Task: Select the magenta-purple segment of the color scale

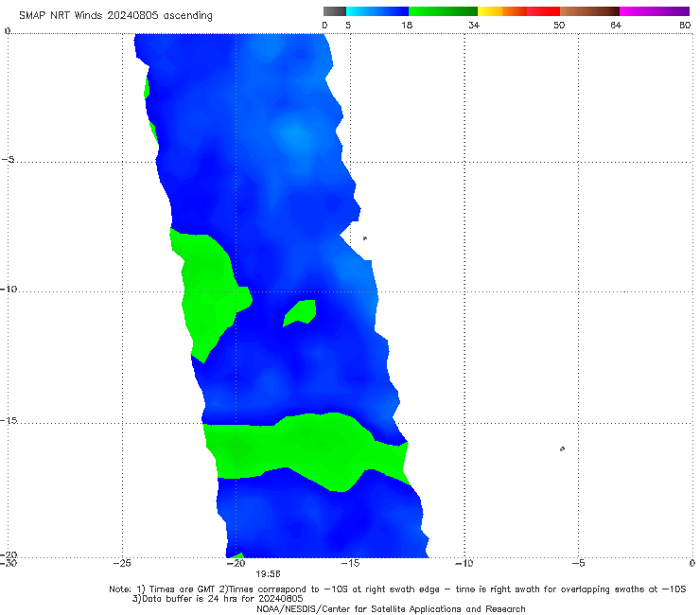Action: tap(655, 11)
